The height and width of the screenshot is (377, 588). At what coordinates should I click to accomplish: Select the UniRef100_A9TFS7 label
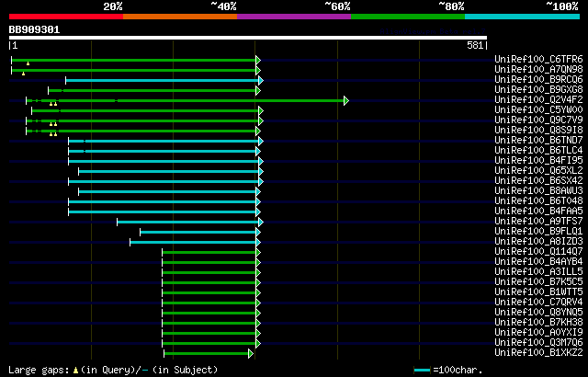[x=539, y=222]
